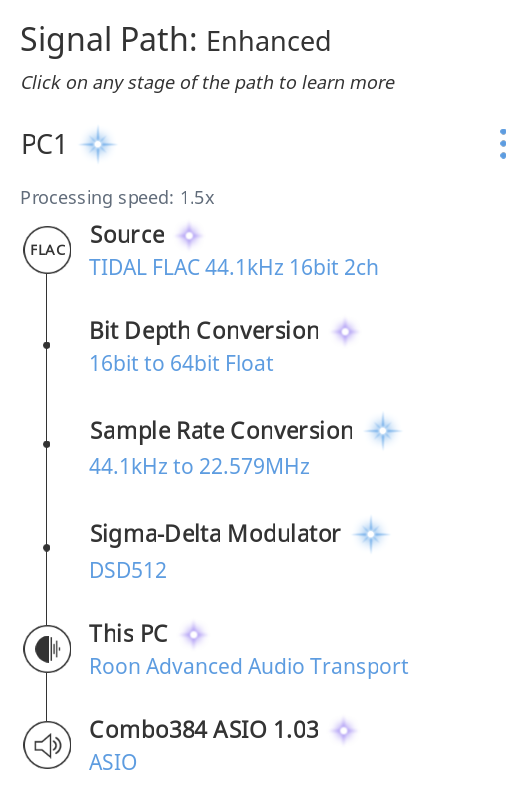Image resolution: width=531 pixels, height=787 pixels.
Task: Click the blue star beside Sigma-Delta Modulator
Action: [x=371, y=534]
